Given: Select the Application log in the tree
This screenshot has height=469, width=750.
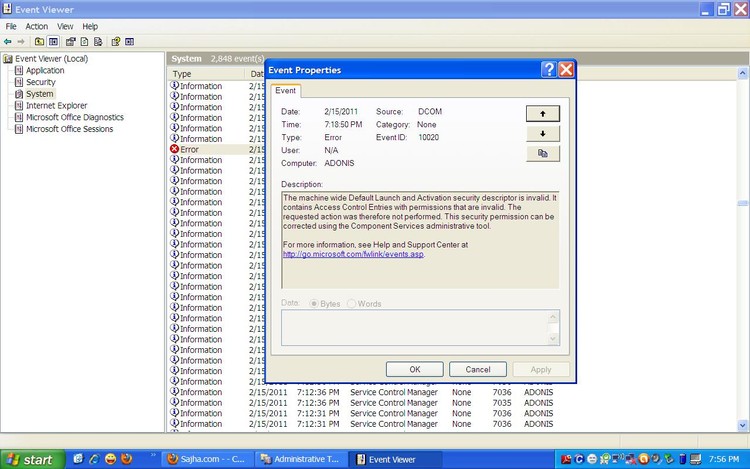Looking at the screenshot, I should 45,71.
